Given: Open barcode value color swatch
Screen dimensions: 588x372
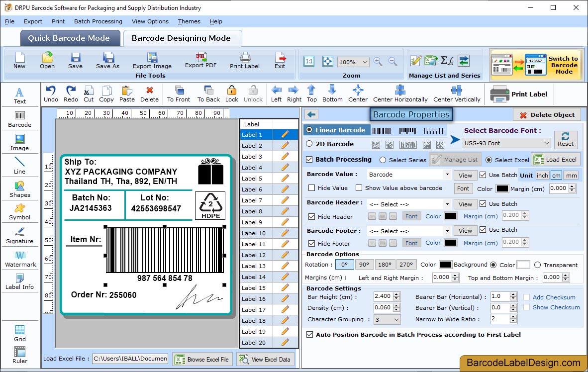Looking at the screenshot, I should pos(502,188).
